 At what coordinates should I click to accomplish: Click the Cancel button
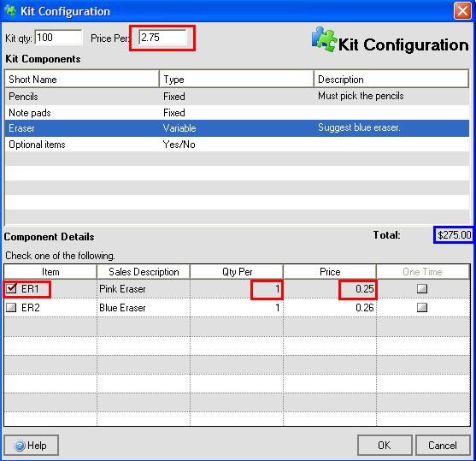pyautogui.click(x=443, y=446)
